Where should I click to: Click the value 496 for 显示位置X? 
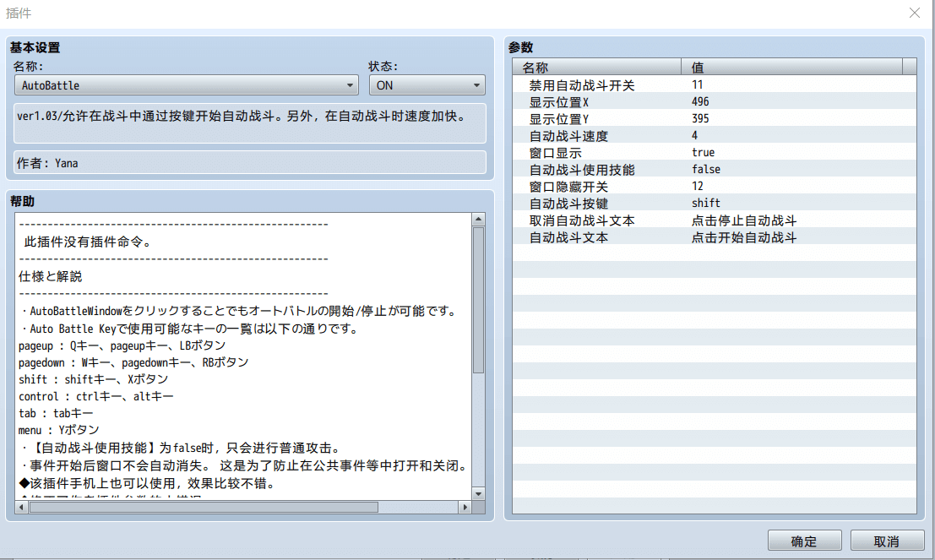point(700,102)
